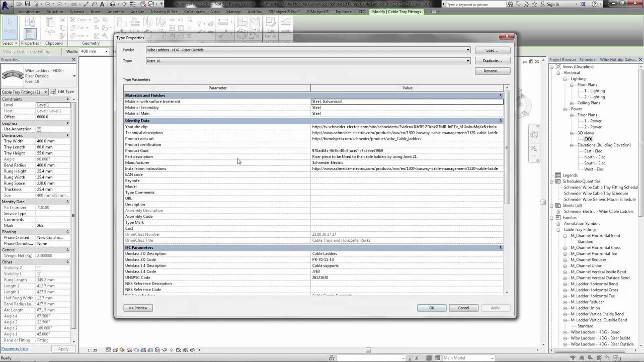This screenshot has height=362, width=644.
Task: Click the Save disk icon in Quick Access toolbar
Action: 27,4
